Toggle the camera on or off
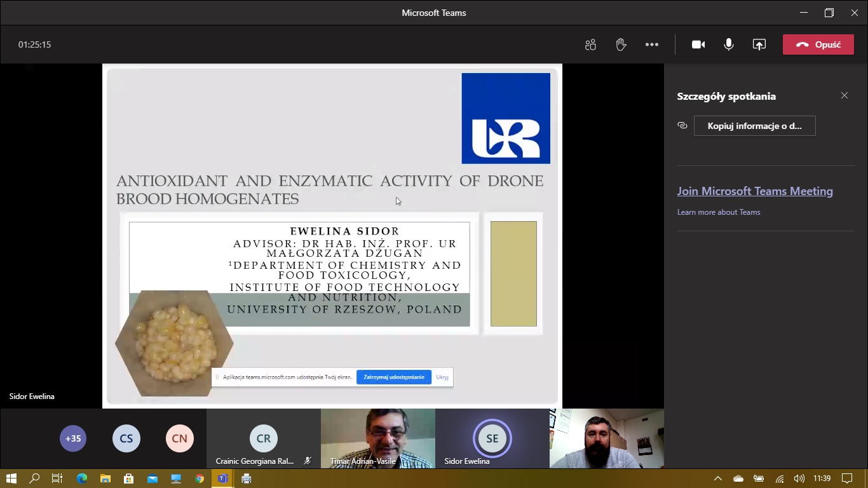Viewport: 868px width, 488px height. (x=698, y=44)
